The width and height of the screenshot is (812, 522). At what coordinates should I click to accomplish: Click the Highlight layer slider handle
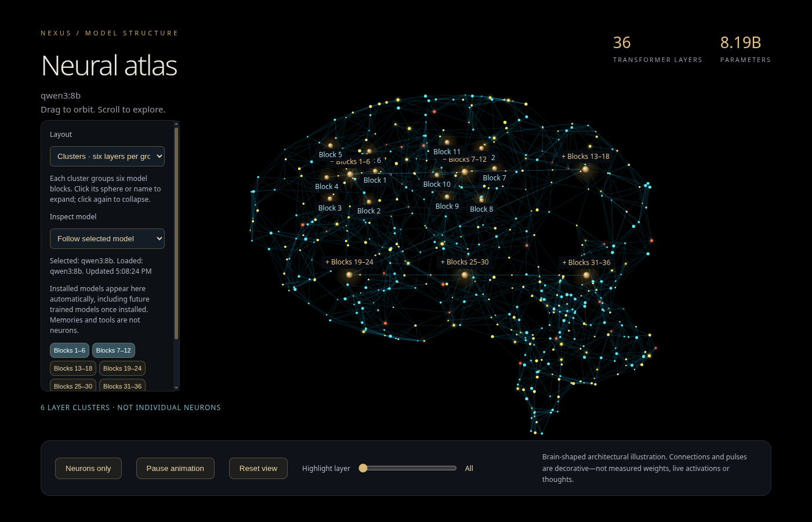(363, 468)
